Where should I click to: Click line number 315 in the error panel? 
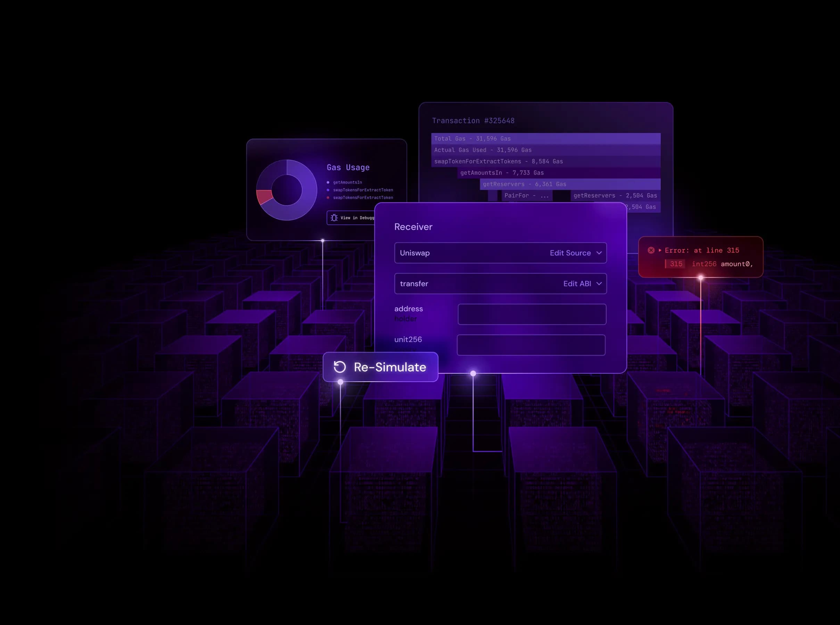(676, 264)
